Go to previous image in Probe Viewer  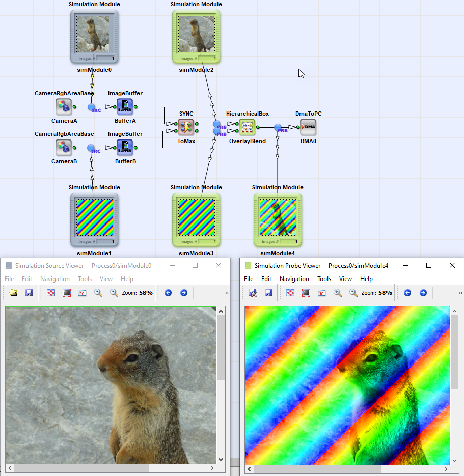click(x=407, y=293)
